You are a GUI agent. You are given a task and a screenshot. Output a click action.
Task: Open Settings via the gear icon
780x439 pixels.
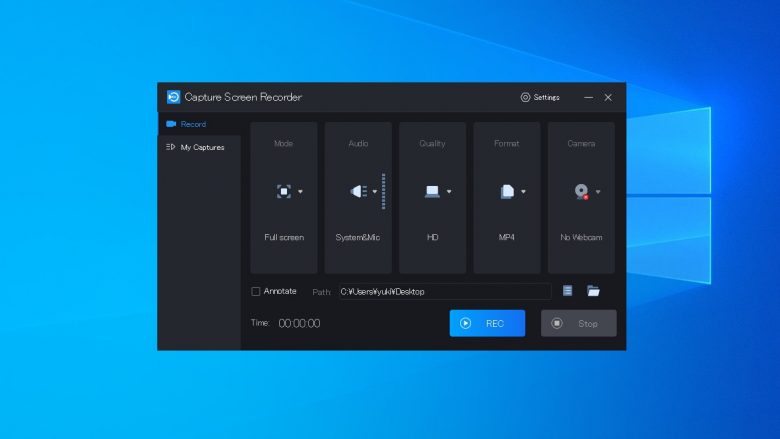(525, 97)
